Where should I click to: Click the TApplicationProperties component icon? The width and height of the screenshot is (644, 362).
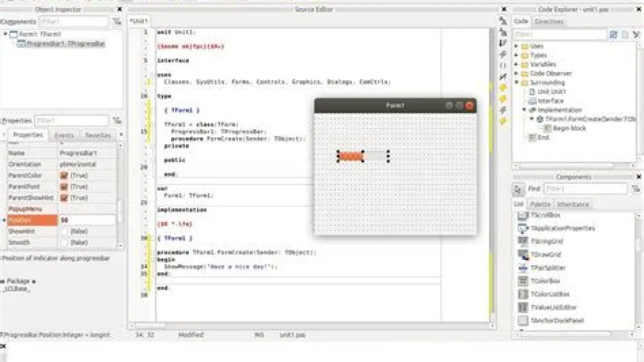523,228
